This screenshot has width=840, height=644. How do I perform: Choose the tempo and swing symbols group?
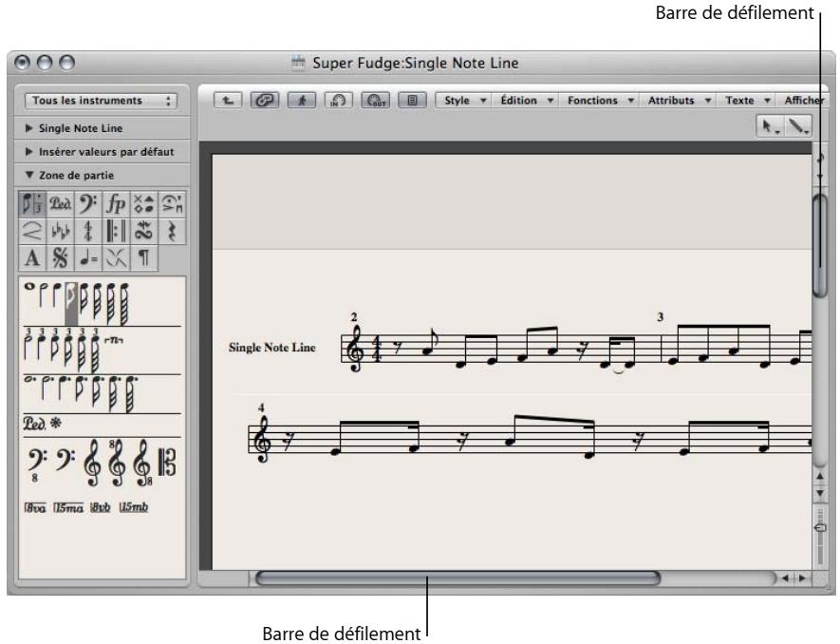88,258
